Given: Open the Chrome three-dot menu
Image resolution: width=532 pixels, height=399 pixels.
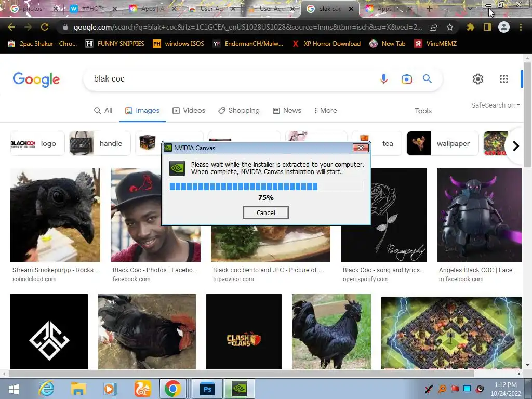Looking at the screenshot, I should tap(521, 27).
